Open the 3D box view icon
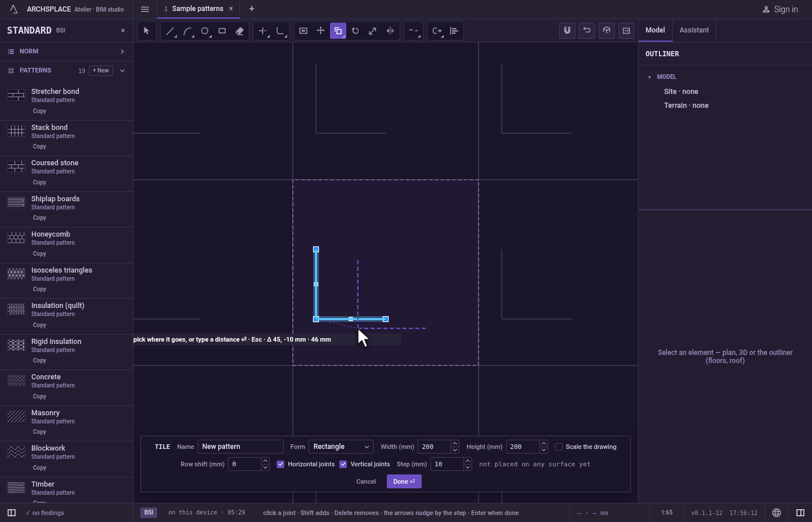The height and width of the screenshot is (522, 812). tap(607, 31)
